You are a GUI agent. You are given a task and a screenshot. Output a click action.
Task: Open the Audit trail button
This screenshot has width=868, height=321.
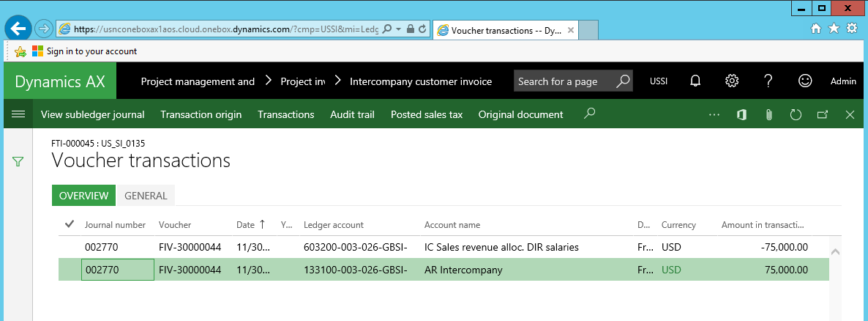352,114
